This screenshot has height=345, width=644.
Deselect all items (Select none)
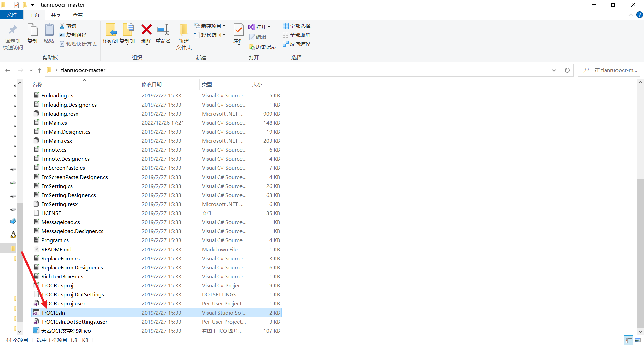click(x=297, y=35)
